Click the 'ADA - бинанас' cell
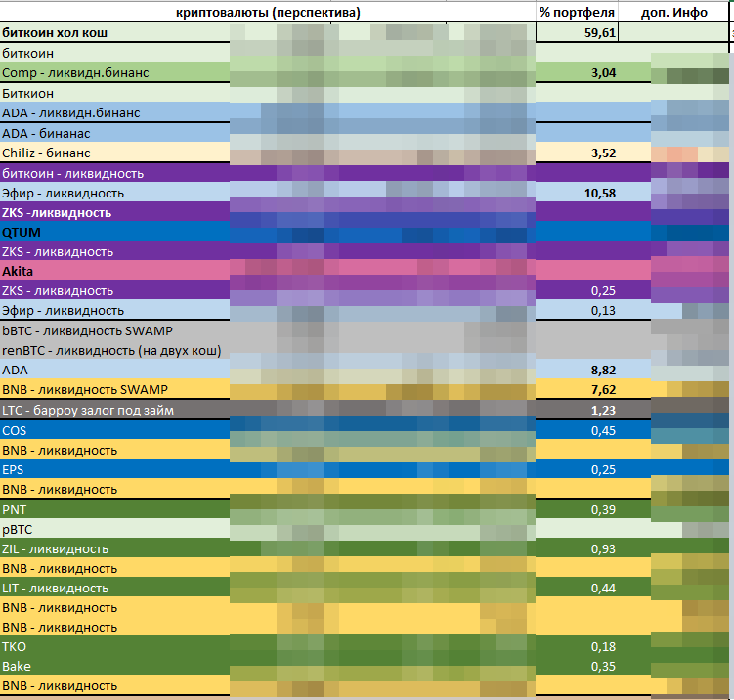 (x=46, y=133)
